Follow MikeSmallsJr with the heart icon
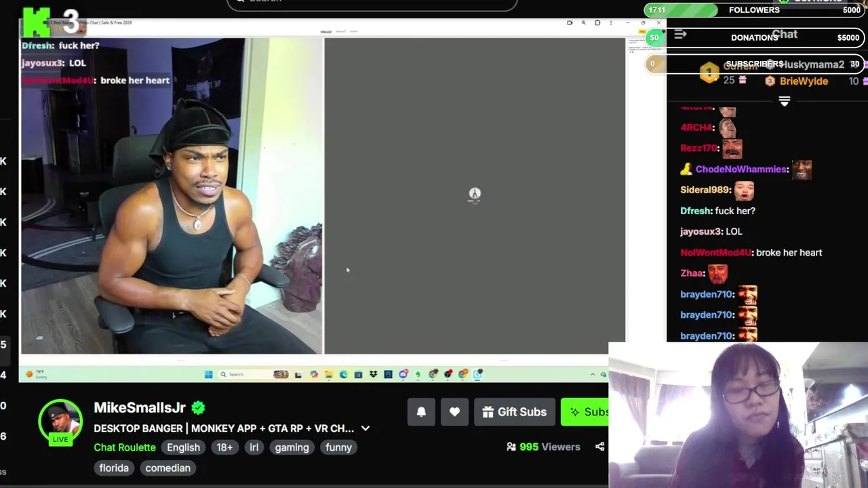 click(454, 411)
